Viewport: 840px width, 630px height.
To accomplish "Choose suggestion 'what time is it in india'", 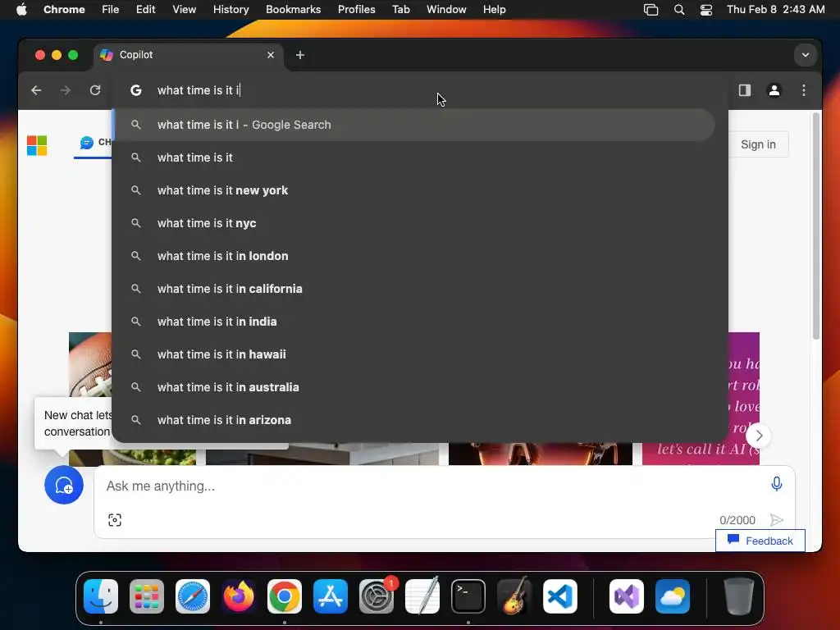I will tap(415, 322).
